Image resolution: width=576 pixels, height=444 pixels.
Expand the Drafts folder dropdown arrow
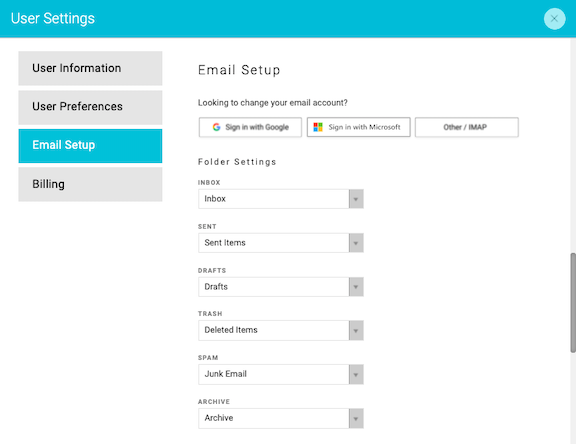coord(356,287)
